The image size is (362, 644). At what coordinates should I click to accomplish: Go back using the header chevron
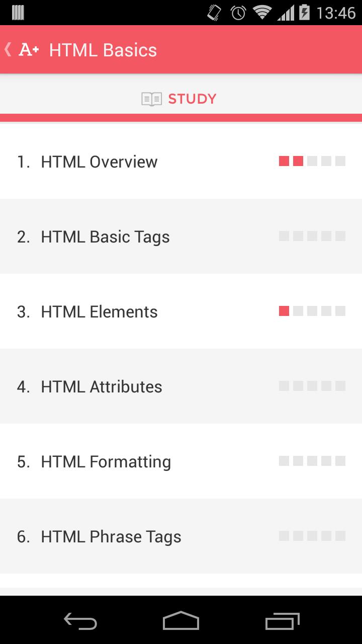8,49
